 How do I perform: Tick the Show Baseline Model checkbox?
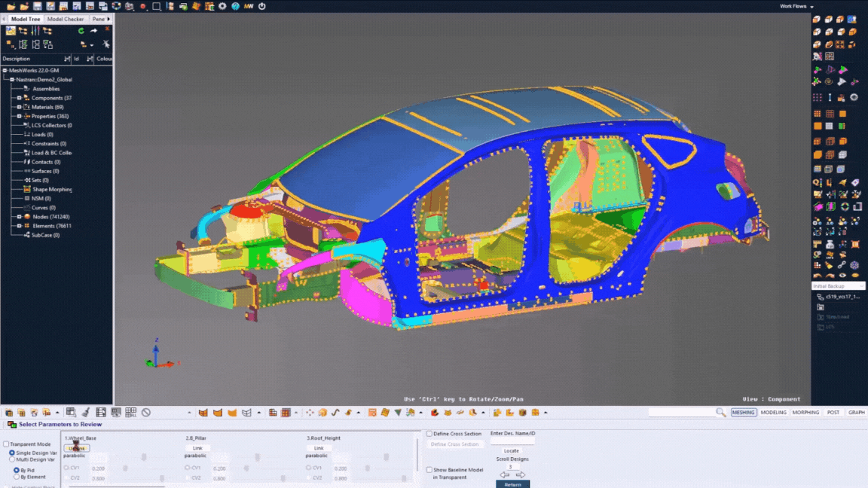click(x=429, y=470)
